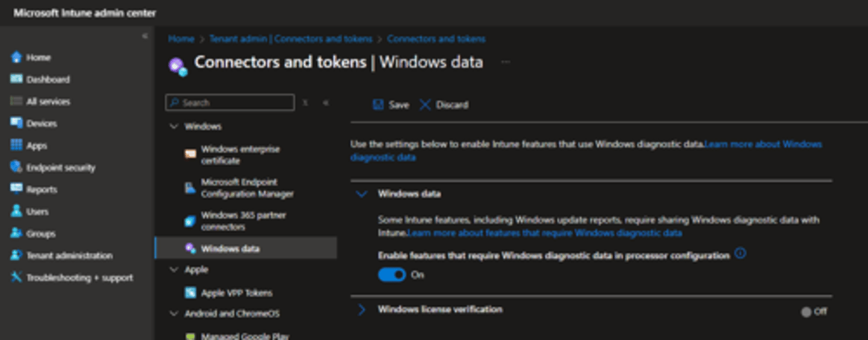Open the Apps grid icon
The height and width of the screenshot is (340, 868).
(x=16, y=145)
